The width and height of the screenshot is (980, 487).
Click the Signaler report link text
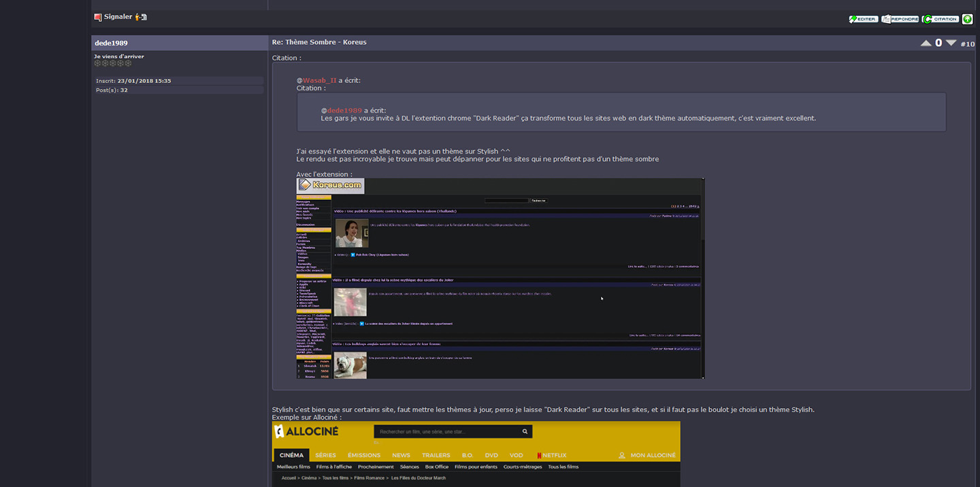pos(118,17)
